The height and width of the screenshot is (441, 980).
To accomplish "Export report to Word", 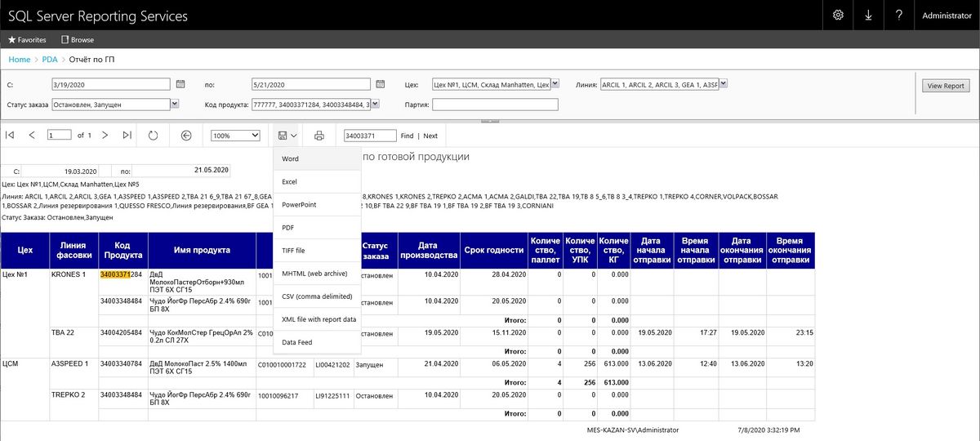I will coord(317,158).
